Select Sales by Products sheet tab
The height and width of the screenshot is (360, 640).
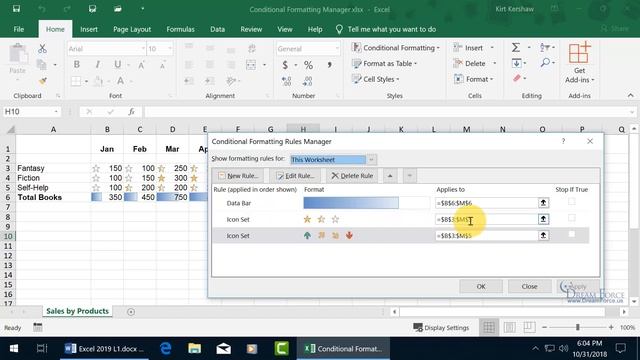click(x=78, y=311)
